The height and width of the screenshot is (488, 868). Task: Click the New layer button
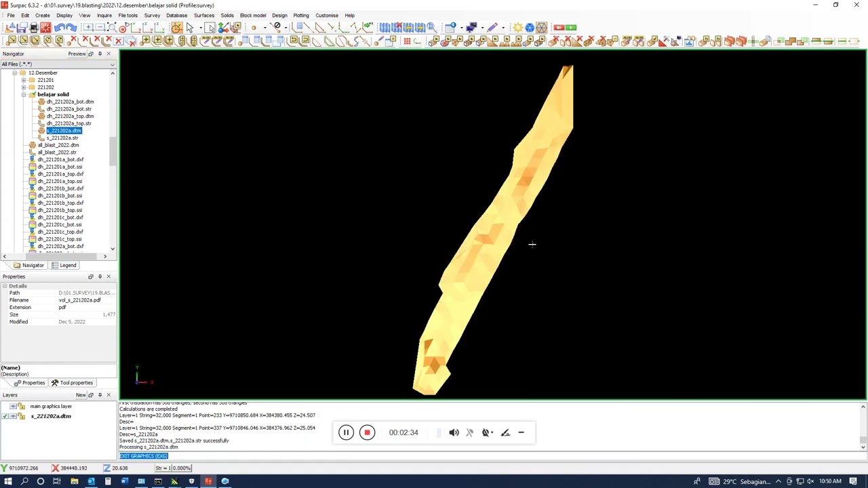81,394
